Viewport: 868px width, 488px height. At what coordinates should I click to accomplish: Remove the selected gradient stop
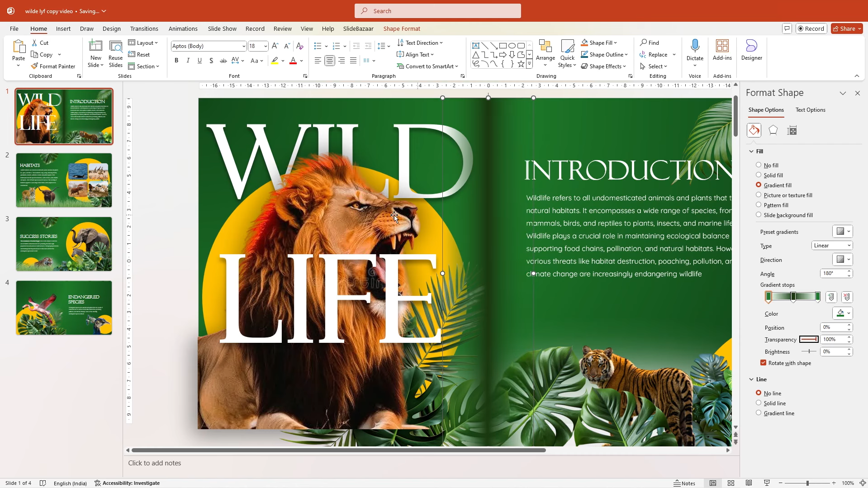[847, 297]
